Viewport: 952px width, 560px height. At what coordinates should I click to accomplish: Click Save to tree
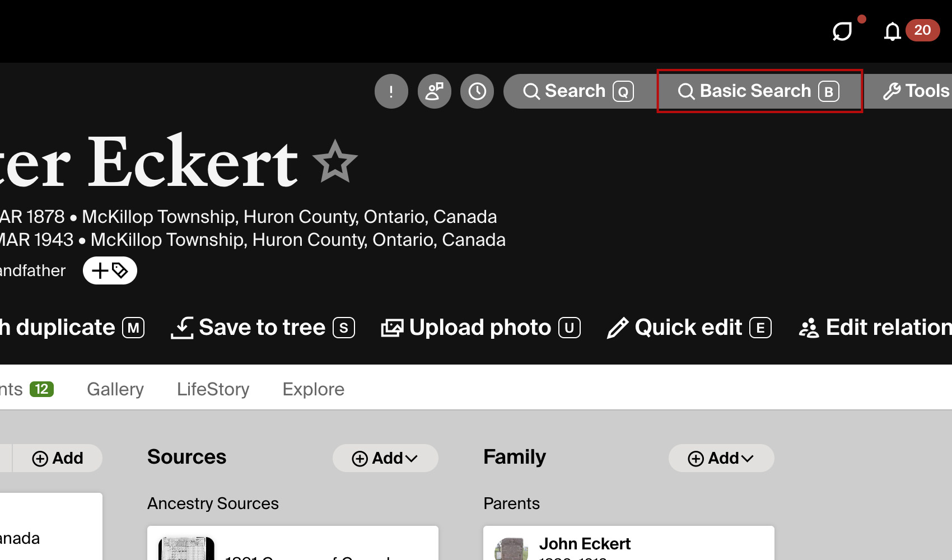263,328
